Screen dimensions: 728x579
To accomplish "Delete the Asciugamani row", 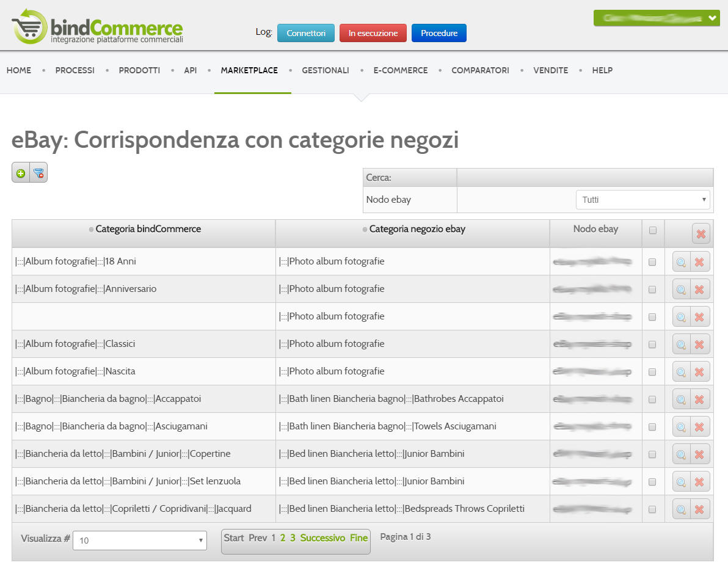I will [700, 427].
